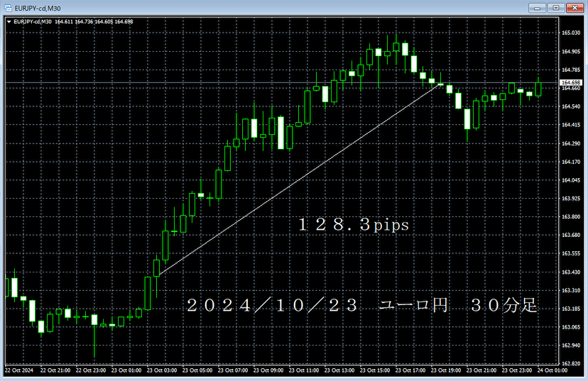The image size is (588, 381).
Task: Click the '24 Oct 01:00' time axis label
Action: [552, 370]
